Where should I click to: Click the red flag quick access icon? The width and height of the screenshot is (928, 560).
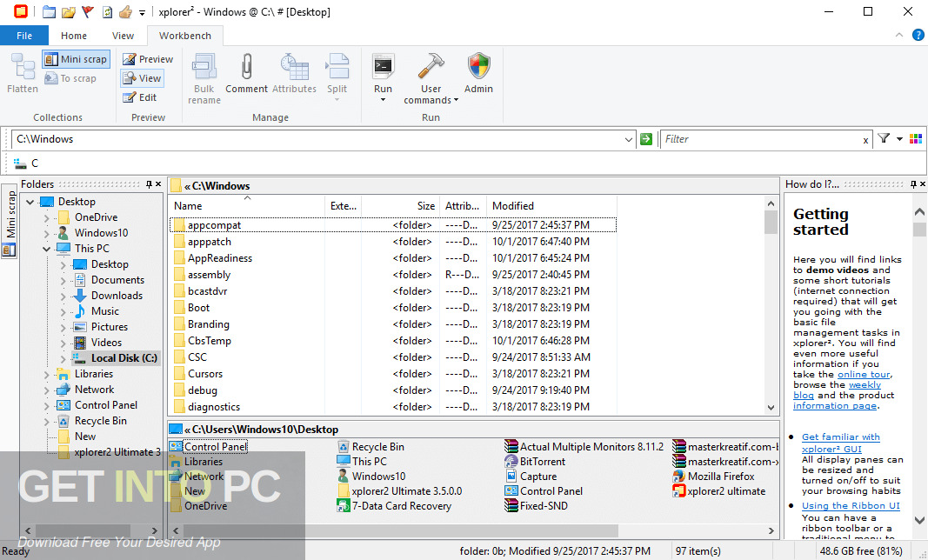[88, 12]
